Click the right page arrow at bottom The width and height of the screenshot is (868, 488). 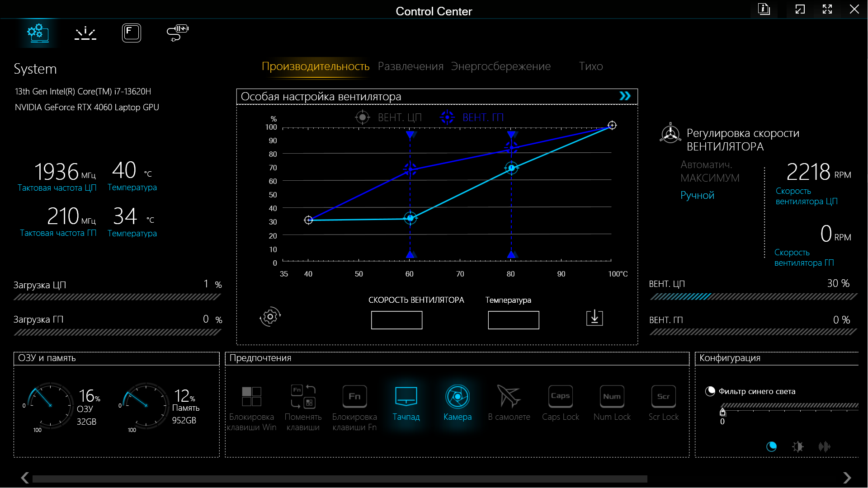click(847, 478)
